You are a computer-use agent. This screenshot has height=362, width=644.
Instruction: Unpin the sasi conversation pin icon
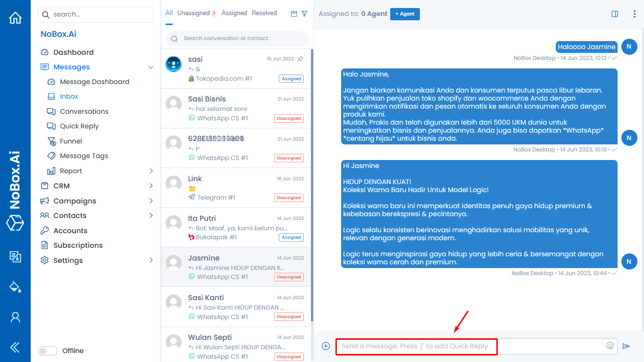(300, 59)
